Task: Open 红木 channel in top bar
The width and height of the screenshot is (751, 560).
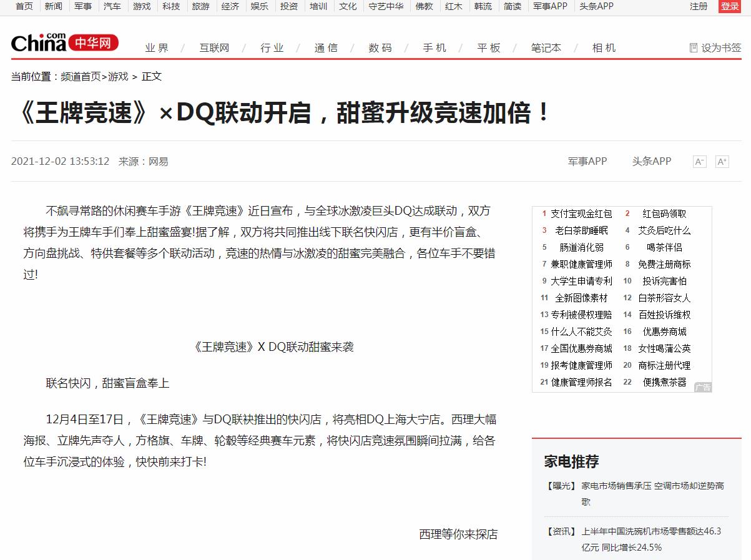Action: (454, 6)
